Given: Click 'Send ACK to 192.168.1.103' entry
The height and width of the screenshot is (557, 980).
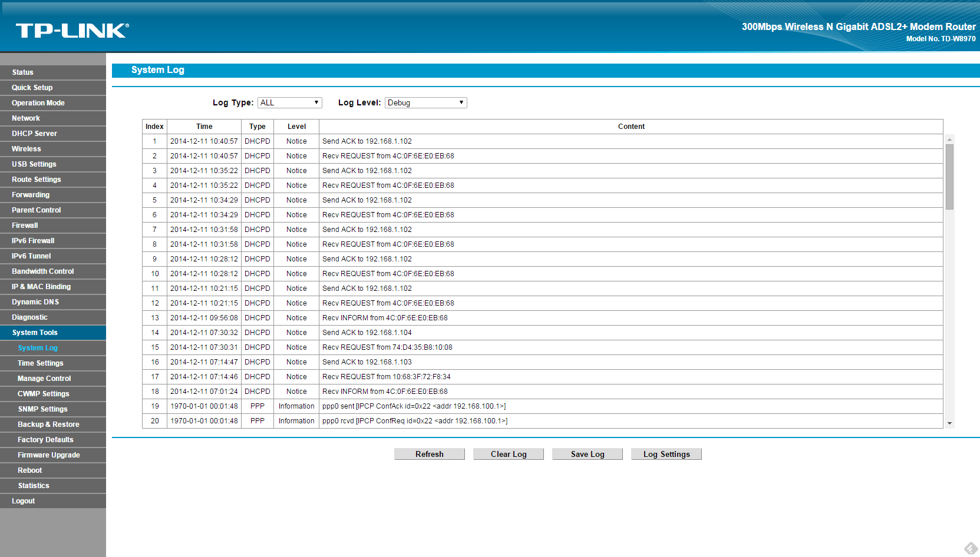Looking at the screenshot, I should (367, 362).
